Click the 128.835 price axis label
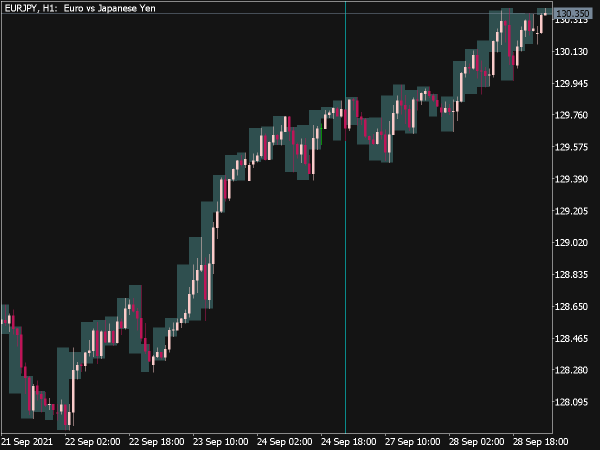The height and width of the screenshot is (450, 600). click(571, 274)
